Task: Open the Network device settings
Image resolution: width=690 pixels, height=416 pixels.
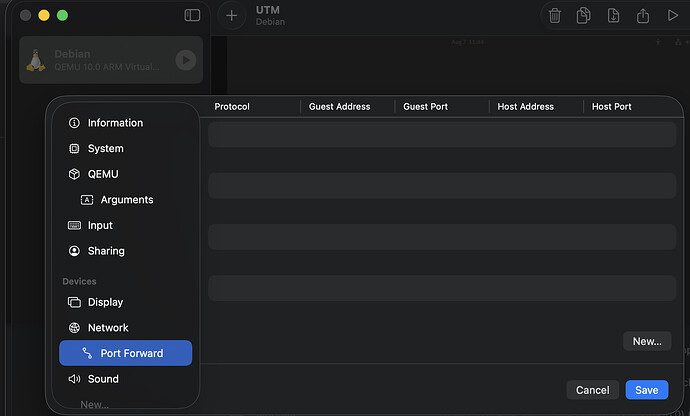Action: (x=125, y=328)
